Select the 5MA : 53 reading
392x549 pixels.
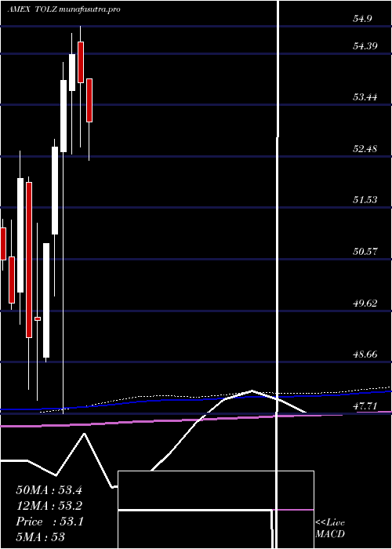[41, 538]
